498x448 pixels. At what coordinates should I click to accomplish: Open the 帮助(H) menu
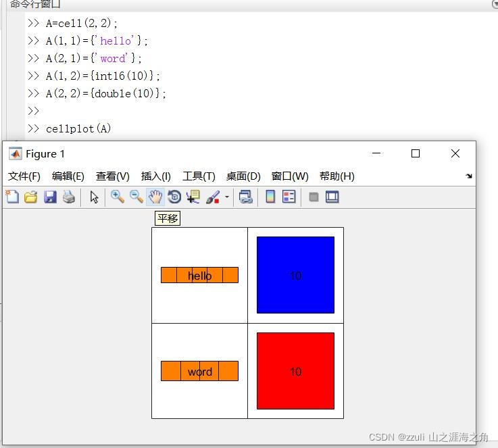coord(337,176)
